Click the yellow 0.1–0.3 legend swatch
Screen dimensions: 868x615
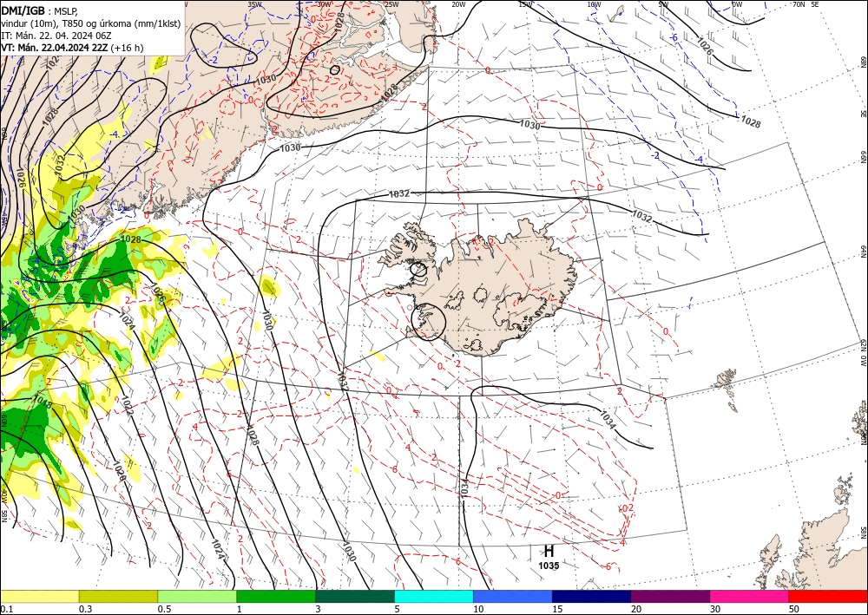coord(39,596)
